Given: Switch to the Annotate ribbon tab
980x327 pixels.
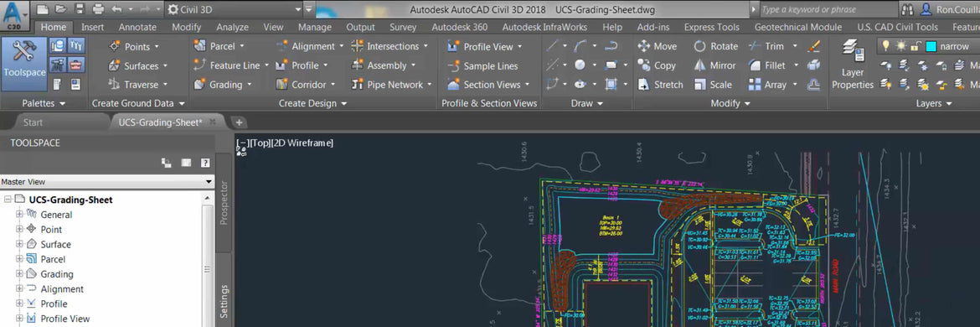Looking at the screenshot, I should 137,27.
